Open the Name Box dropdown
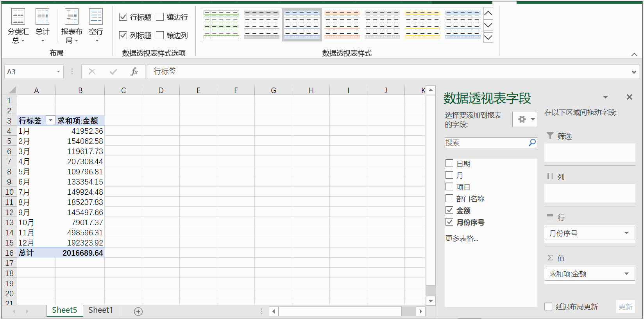The width and height of the screenshot is (644, 319). point(58,72)
